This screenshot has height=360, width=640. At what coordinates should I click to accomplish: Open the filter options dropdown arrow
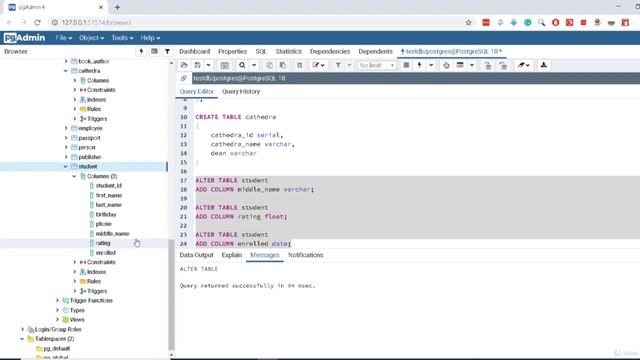pos(349,65)
